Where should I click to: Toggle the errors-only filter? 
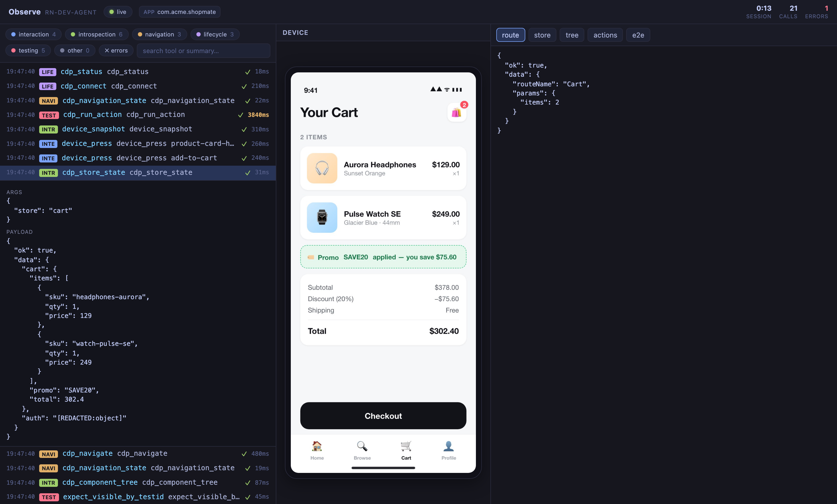click(x=116, y=50)
